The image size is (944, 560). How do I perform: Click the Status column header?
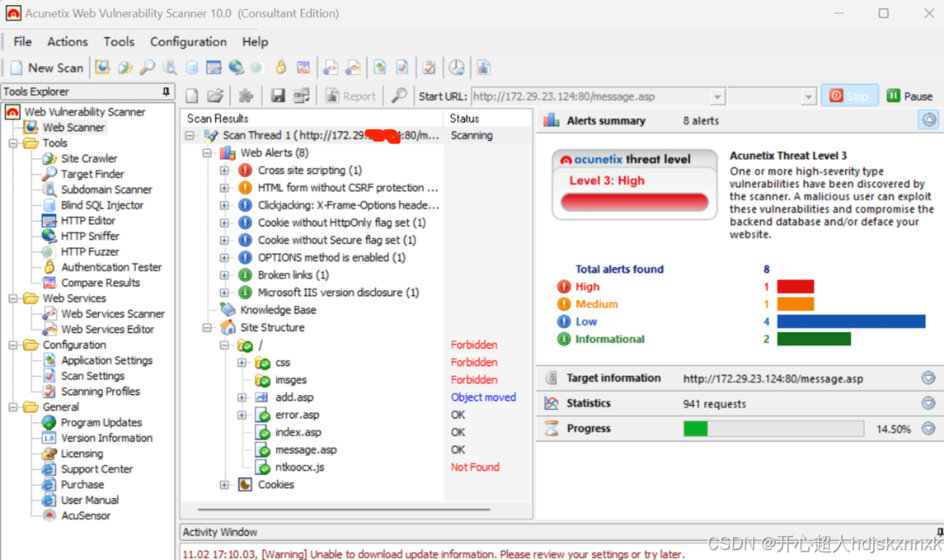pos(488,118)
